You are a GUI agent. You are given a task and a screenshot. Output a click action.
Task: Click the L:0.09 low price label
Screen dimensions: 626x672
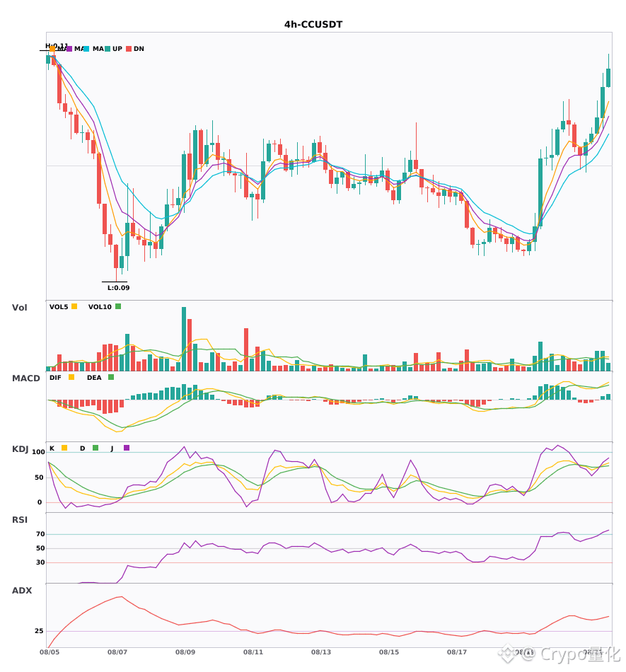tap(118, 288)
